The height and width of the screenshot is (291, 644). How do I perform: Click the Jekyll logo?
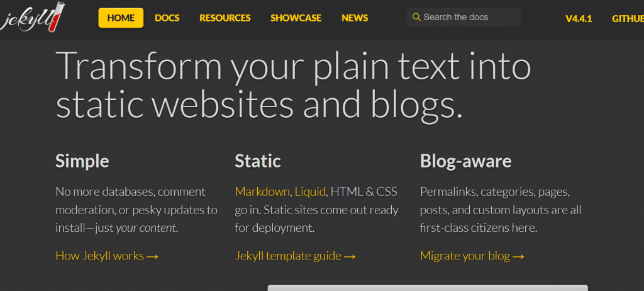[33, 17]
